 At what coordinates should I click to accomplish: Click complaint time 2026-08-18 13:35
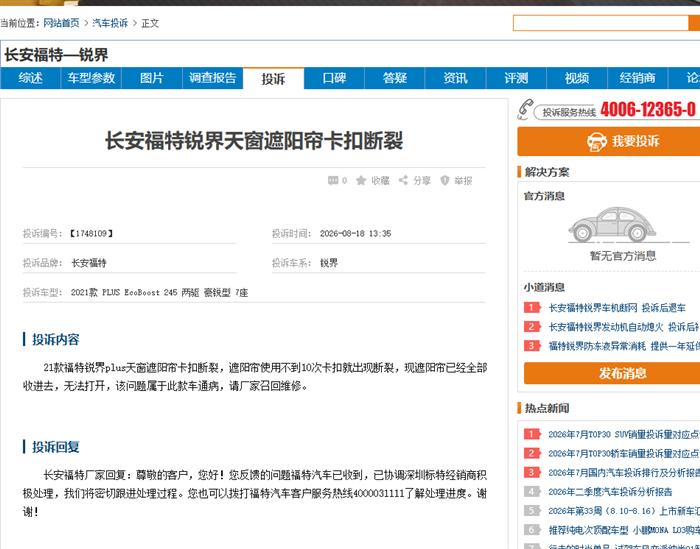click(355, 233)
